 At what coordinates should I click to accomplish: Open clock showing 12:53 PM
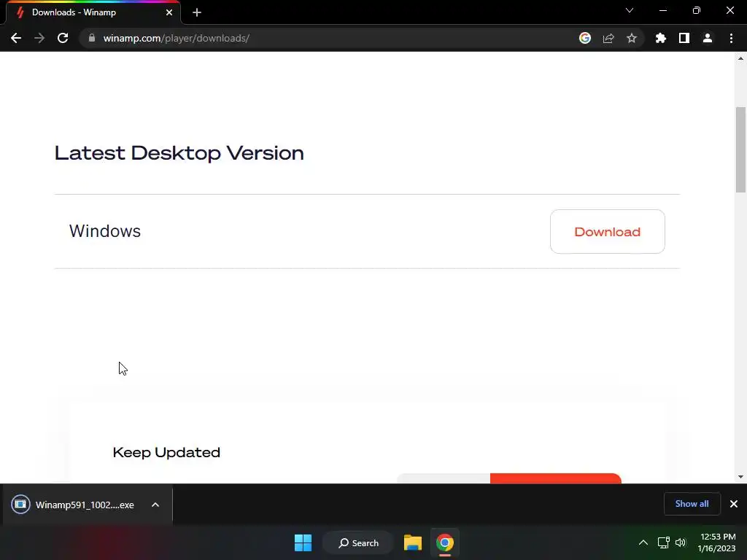[x=717, y=542]
